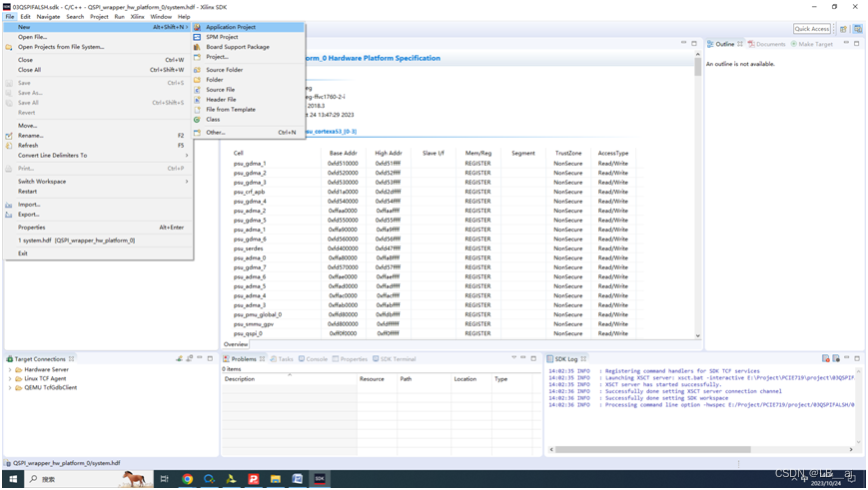Choose Application Project from New submenu

(248, 27)
